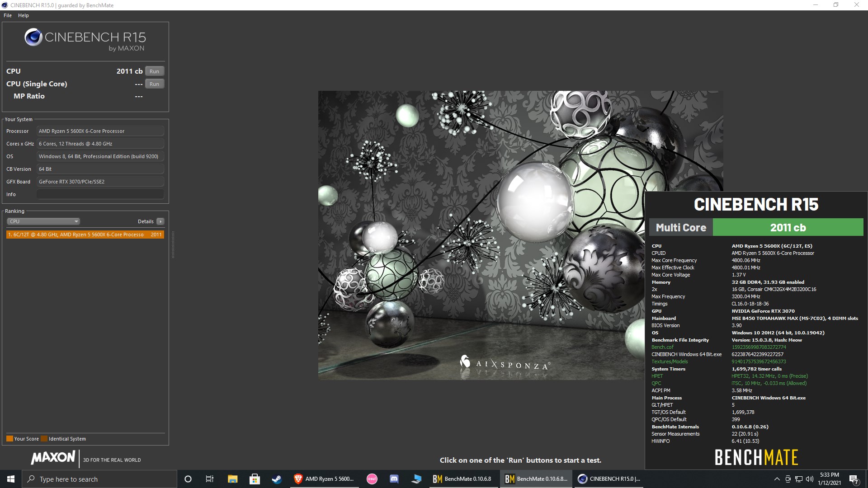Click the Cinebench title bar app icon
The image size is (868, 488).
point(5,5)
